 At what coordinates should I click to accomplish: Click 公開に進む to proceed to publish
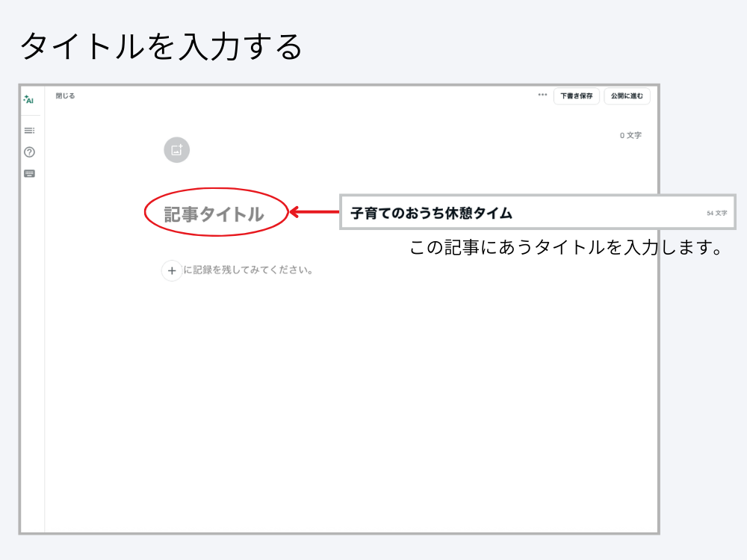(x=627, y=96)
